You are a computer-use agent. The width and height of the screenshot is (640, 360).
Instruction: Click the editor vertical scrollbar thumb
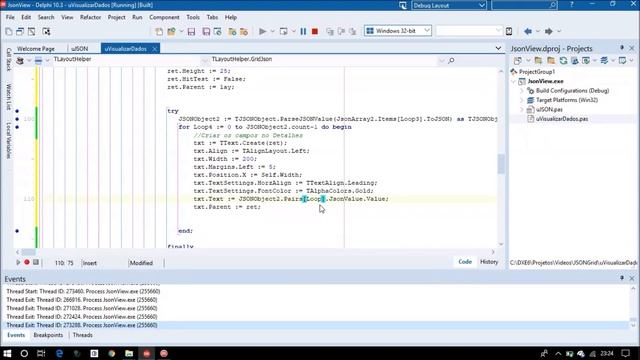501,164
